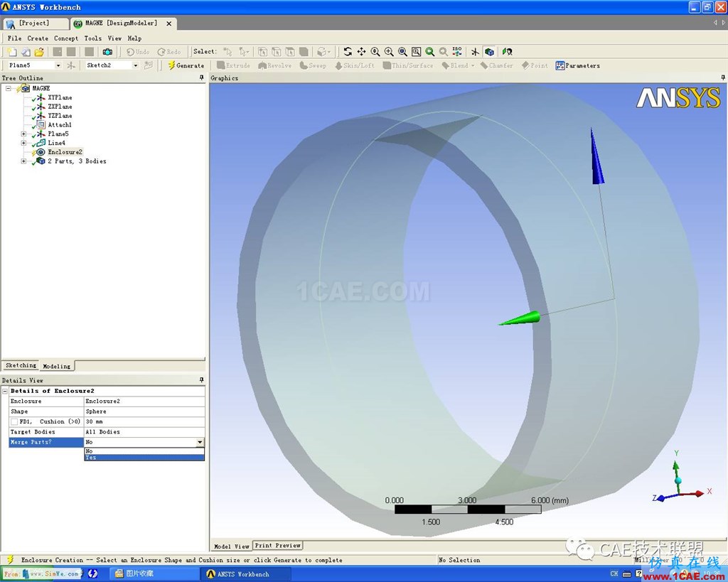Open the Parameters panel

point(577,65)
